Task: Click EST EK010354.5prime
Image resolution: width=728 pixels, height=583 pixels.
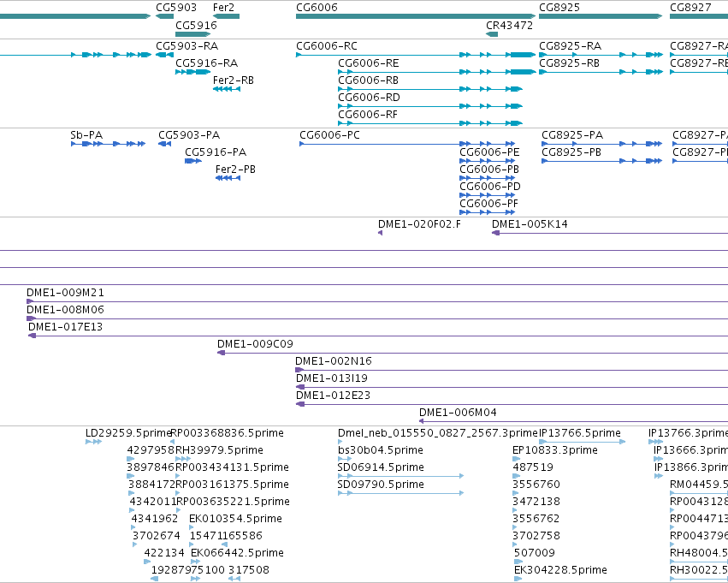Action: pyautogui.click(x=192, y=528)
